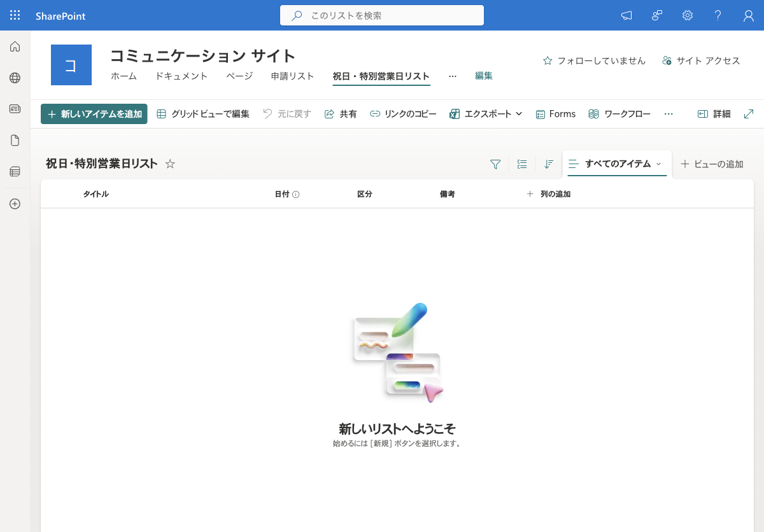764x532 pixels.
Task: Click the 日付 column header
Action: 282,194
